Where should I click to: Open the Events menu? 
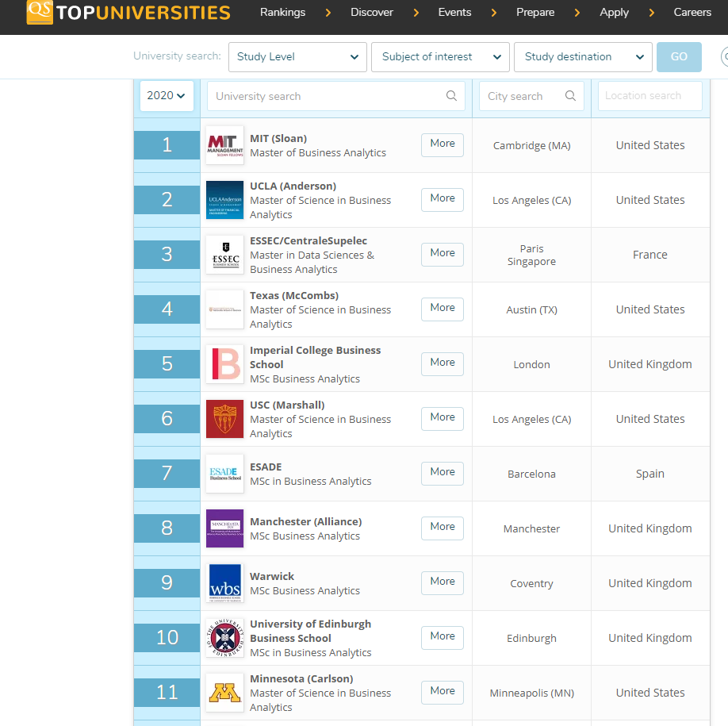coord(454,12)
